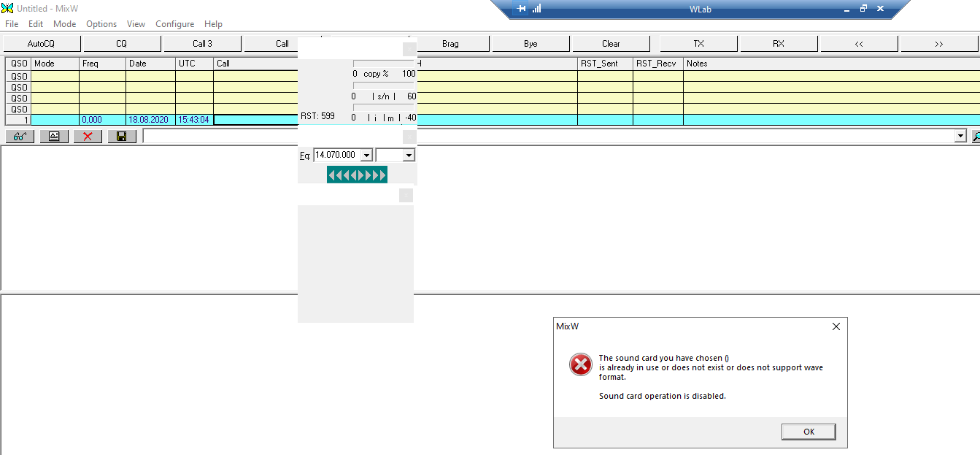Viewport: 980px width, 455px height.
Task: Open the Configure menu
Action: click(x=174, y=24)
